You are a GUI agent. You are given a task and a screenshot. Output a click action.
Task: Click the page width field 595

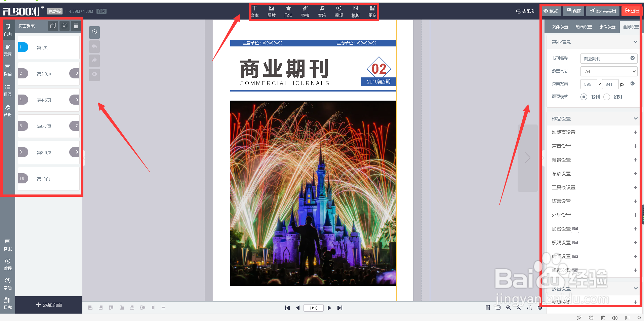click(589, 84)
